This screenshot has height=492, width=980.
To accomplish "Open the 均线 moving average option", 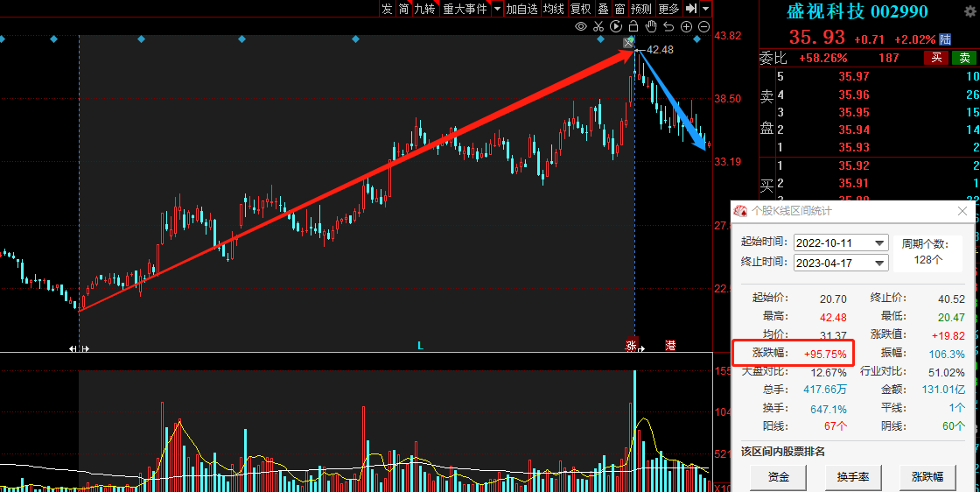I will 554,9.
